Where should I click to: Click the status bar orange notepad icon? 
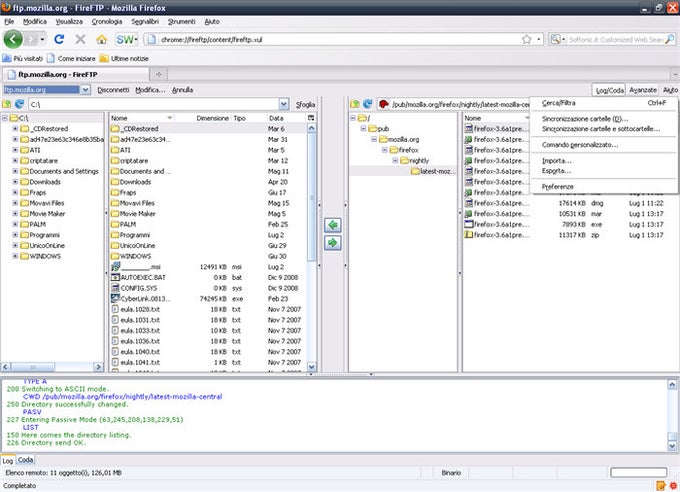(x=660, y=485)
